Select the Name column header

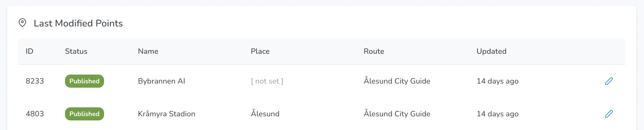coord(148,51)
